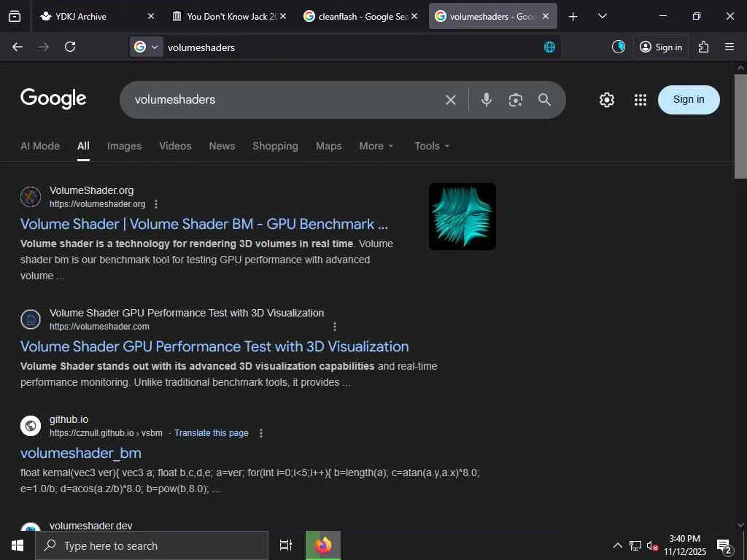This screenshot has height=560, width=747.
Task: Open the notification center with 2 notifications
Action: [x=724, y=546]
